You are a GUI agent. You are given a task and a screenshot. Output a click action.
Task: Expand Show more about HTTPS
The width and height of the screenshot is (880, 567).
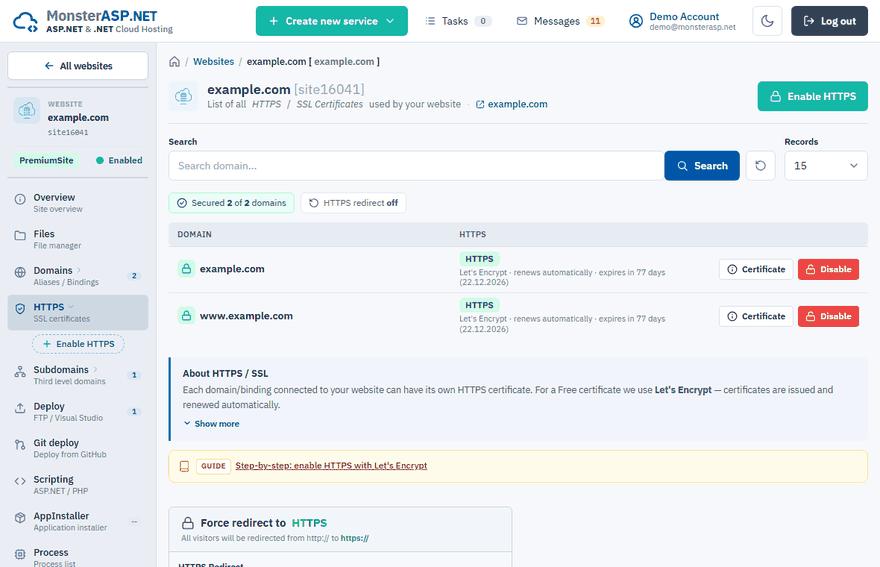[212, 424]
